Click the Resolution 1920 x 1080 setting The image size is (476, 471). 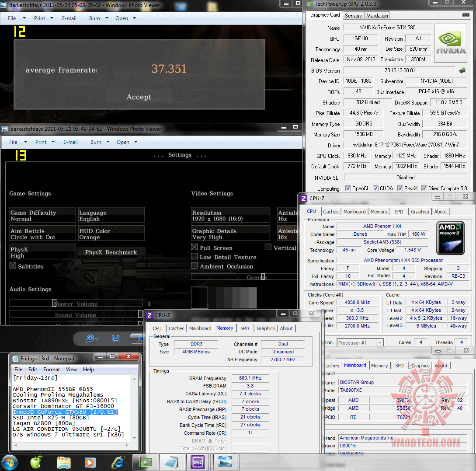coord(230,215)
